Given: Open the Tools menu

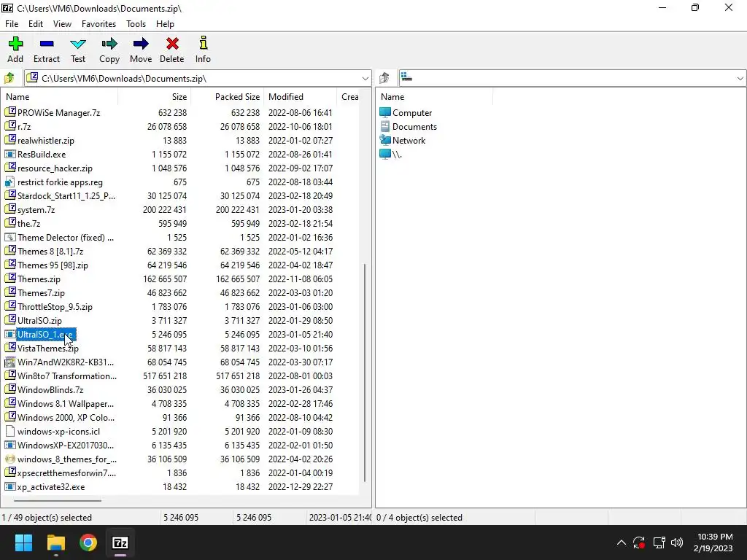Looking at the screenshot, I should pos(136,24).
